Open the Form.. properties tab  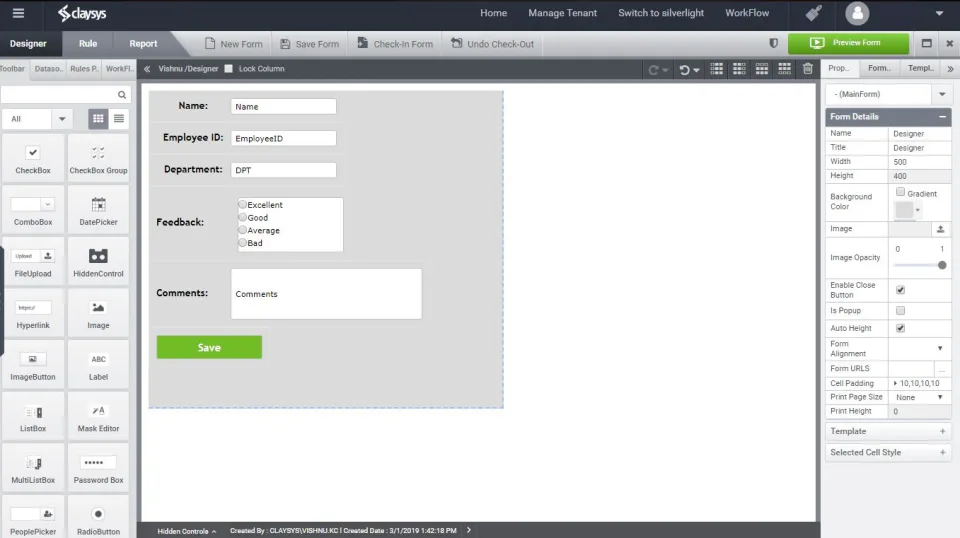coord(879,69)
